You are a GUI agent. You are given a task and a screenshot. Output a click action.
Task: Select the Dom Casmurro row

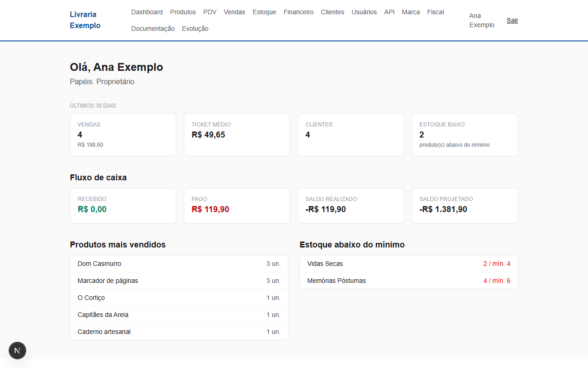(179, 264)
